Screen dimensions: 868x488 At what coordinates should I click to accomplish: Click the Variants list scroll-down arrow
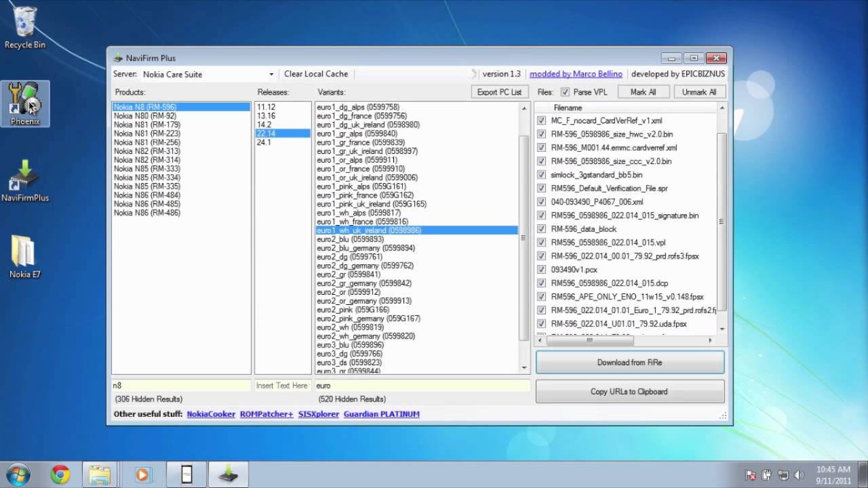[x=524, y=368]
